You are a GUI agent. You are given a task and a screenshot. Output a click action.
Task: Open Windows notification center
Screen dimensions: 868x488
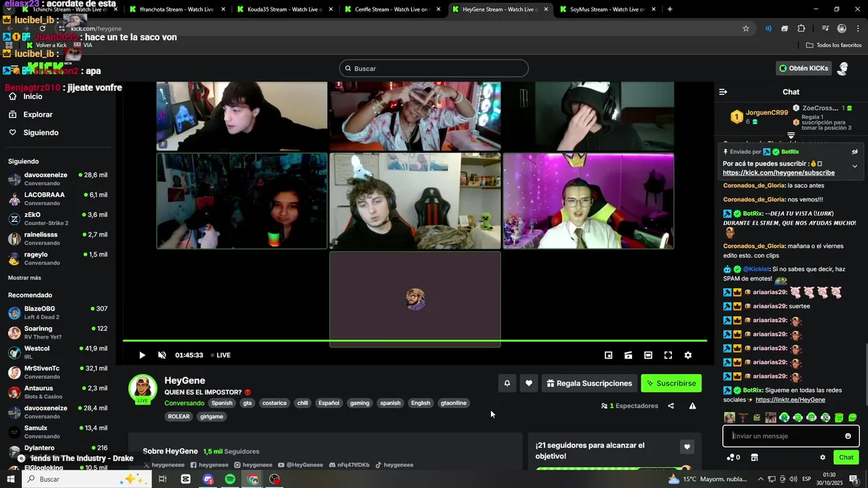point(854,479)
